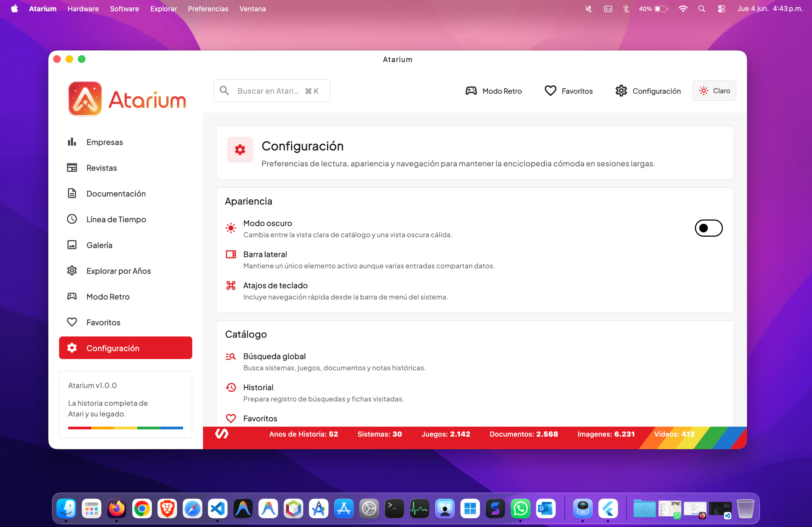Open Línea de Tiempo in the sidebar
This screenshot has height=527, width=812.
(126, 219)
